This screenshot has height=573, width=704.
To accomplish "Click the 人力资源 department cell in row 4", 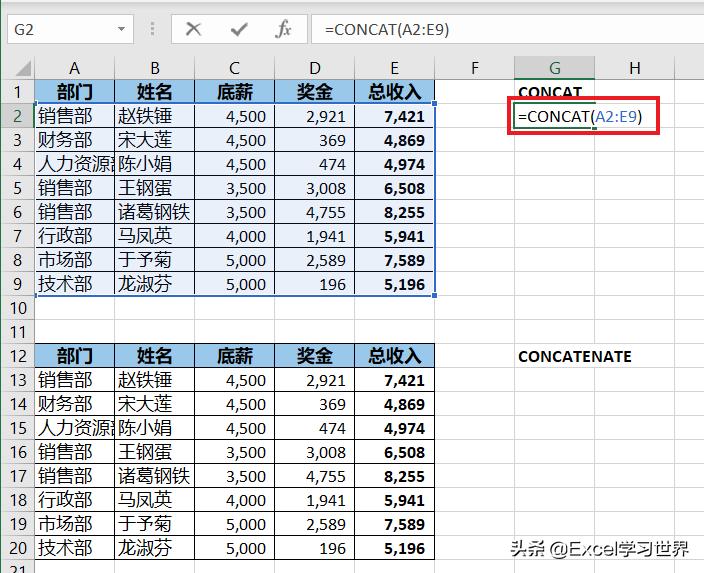I will pyautogui.click(x=75, y=164).
